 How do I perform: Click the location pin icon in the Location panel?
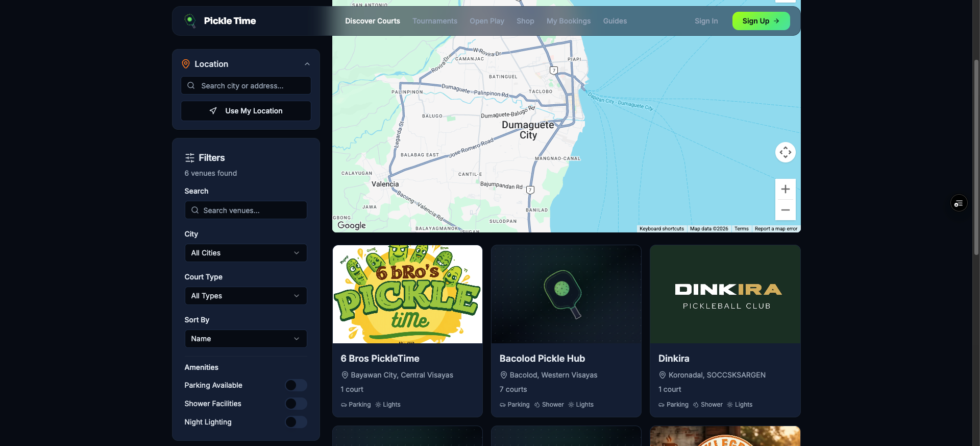tap(186, 64)
